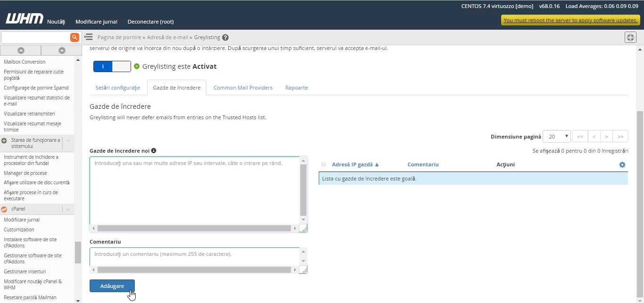Screen dimensions: 644x303
Task: Click the cPanel icon in the sidebar
Action: 5,209
